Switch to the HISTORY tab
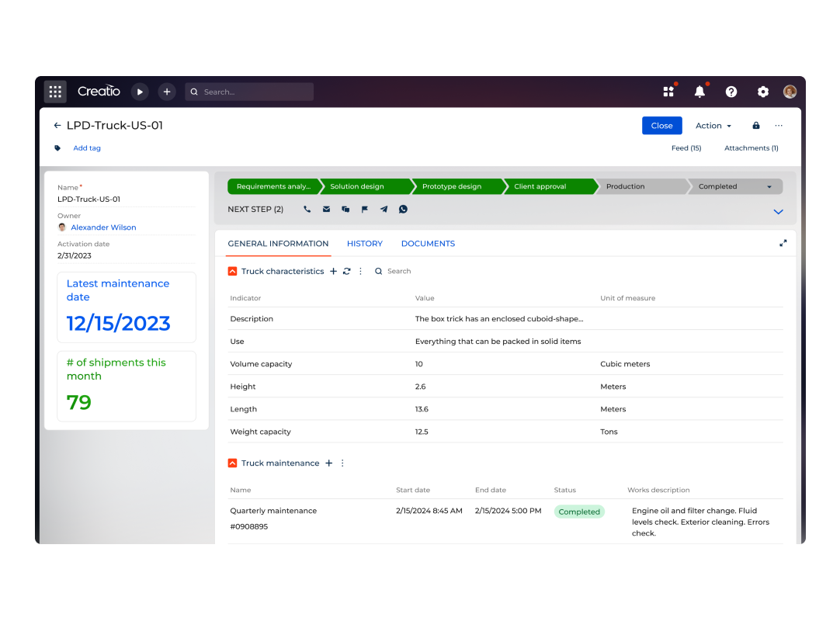The height and width of the screenshot is (621, 840). coord(364,243)
